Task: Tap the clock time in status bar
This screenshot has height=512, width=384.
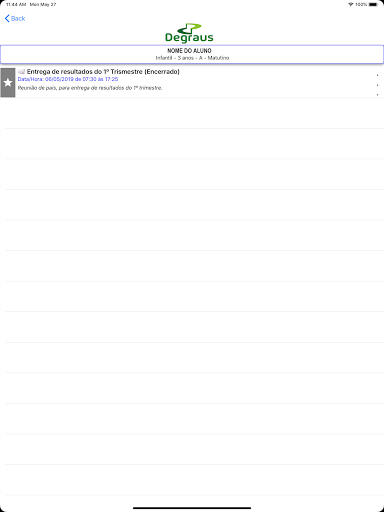Action: pos(16,5)
